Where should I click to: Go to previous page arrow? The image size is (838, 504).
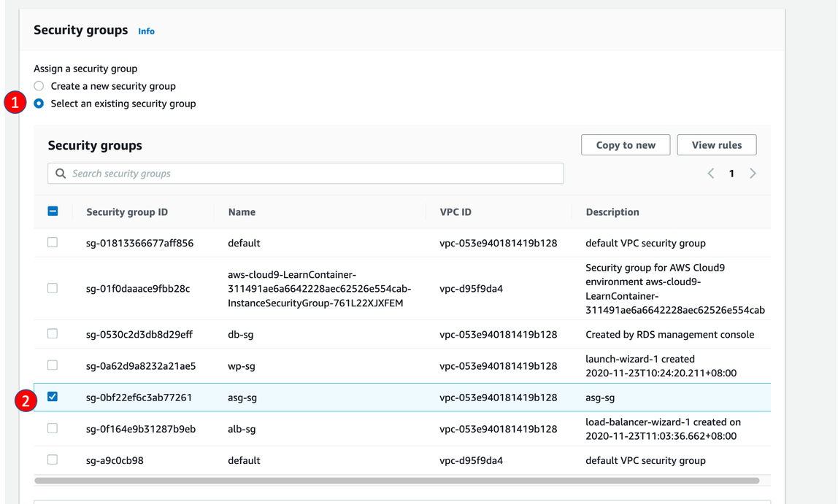pyautogui.click(x=710, y=174)
